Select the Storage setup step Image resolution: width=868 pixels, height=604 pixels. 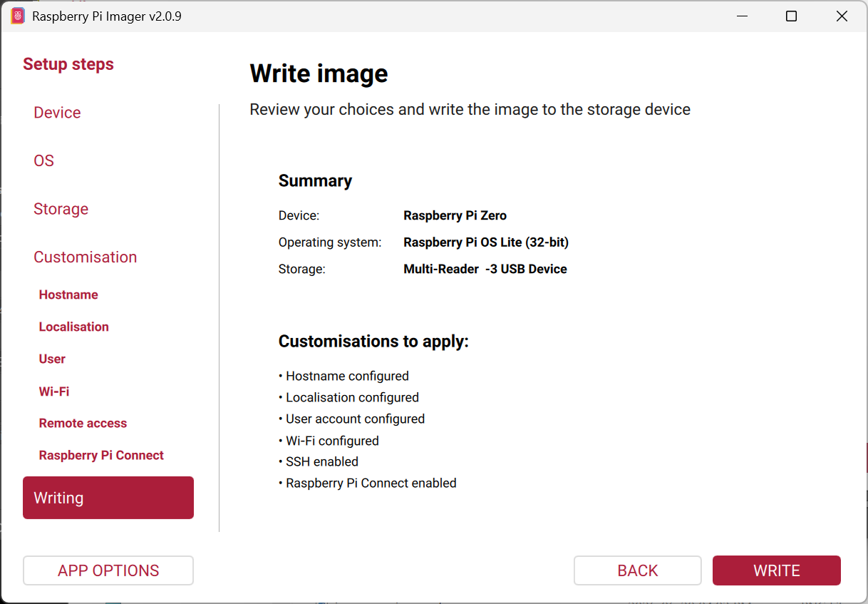pyautogui.click(x=61, y=209)
